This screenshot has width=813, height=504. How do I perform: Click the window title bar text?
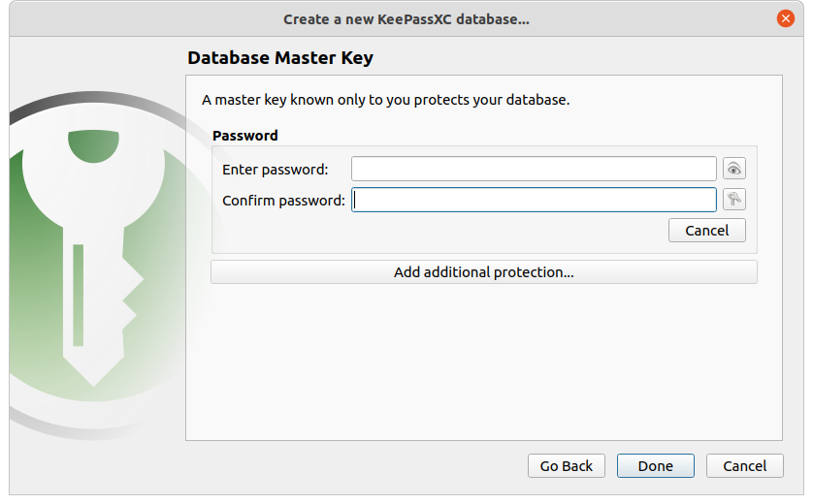click(x=406, y=19)
